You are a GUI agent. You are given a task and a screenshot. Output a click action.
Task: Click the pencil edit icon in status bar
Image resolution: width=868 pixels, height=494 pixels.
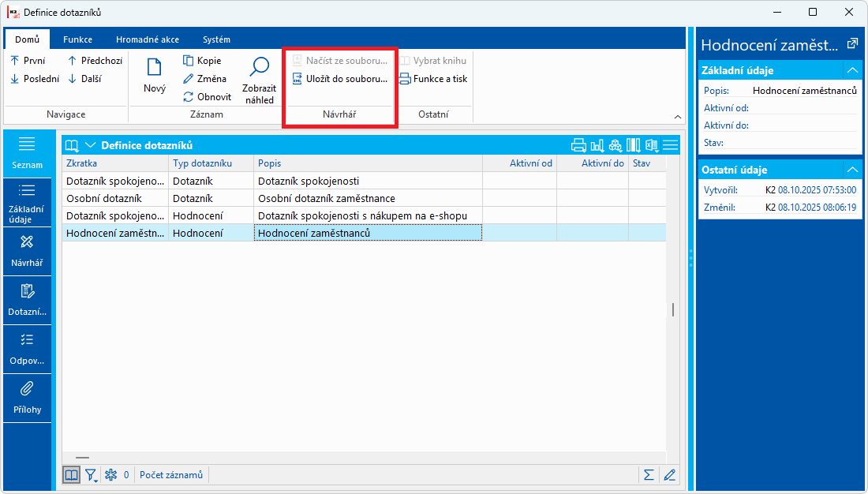(670, 474)
